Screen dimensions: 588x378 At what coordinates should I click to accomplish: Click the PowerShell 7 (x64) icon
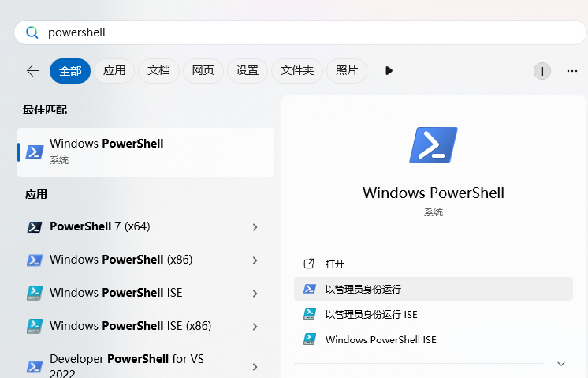click(35, 227)
